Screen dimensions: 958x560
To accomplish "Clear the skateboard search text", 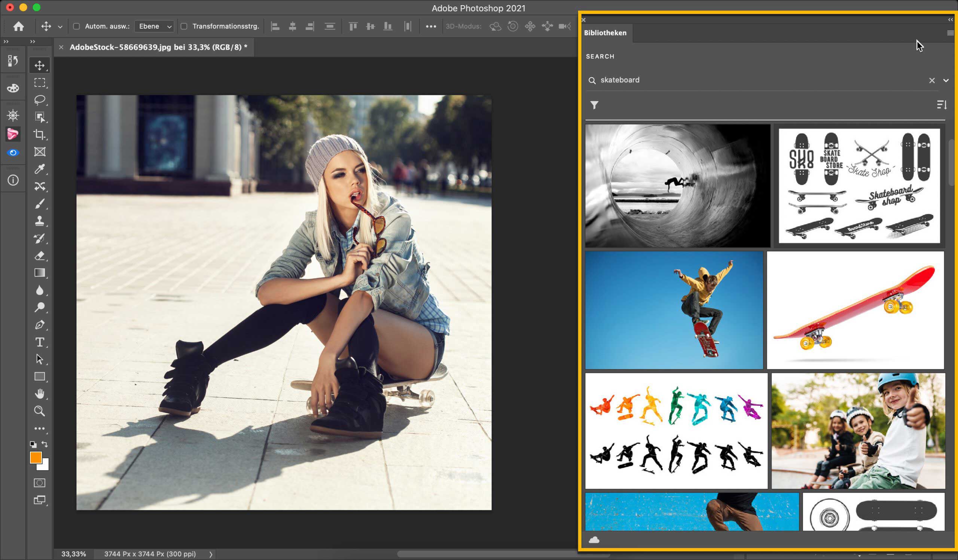I will pos(931,80).
